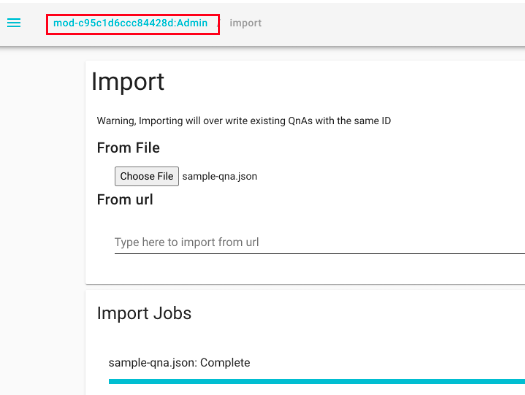Open the hamburger navigation menu
The image size is (525, 395).
[x=14, y=23]
